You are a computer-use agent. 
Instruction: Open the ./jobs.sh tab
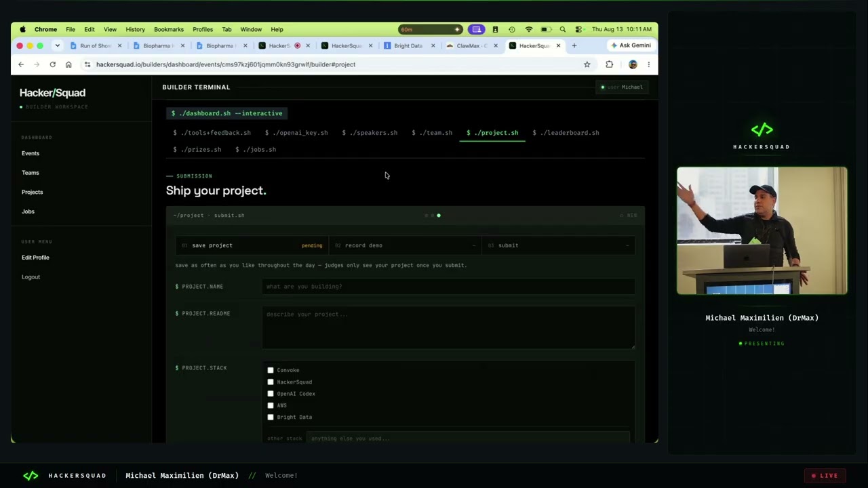(256, 149)
